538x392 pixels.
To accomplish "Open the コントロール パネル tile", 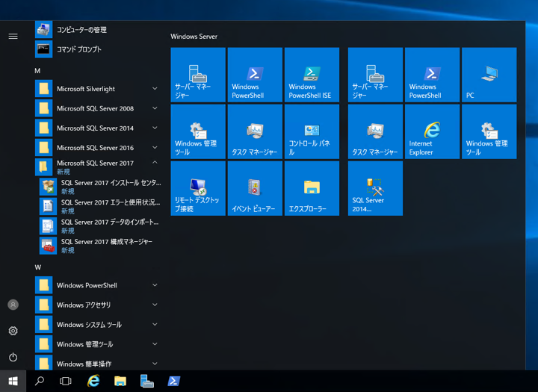I will click(312, 131).
